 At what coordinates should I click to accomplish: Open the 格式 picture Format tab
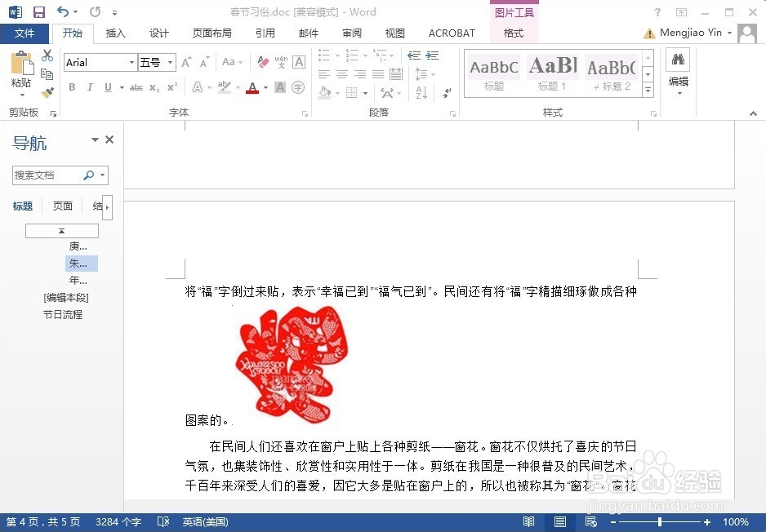(x=514, y=33)
